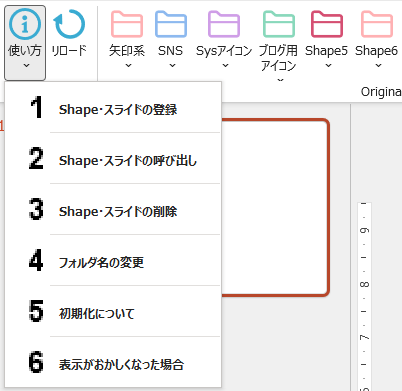Expand the Shape6 dropdown chevron

click(378, 66)
